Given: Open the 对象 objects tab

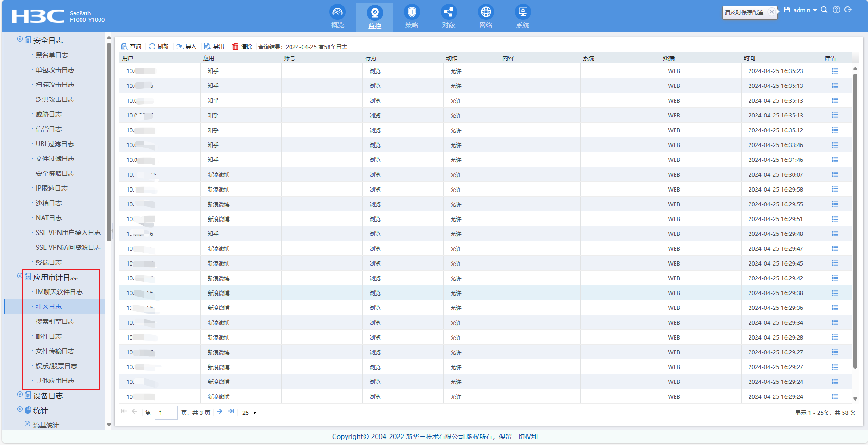Looking at the screenshot, I should click(x=449, y=17).
